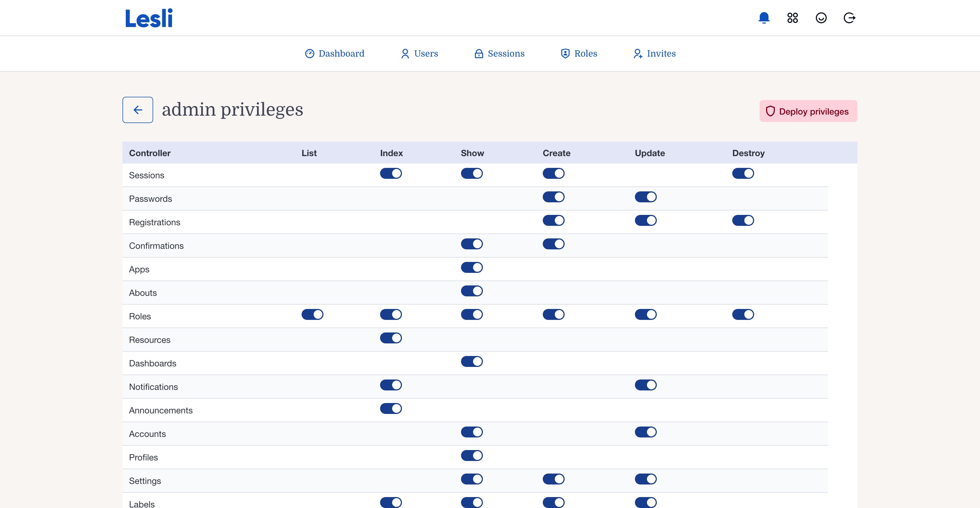Open the Sessions menu item
The height and width of the screenshot is (508, 980).
[500, 54]
